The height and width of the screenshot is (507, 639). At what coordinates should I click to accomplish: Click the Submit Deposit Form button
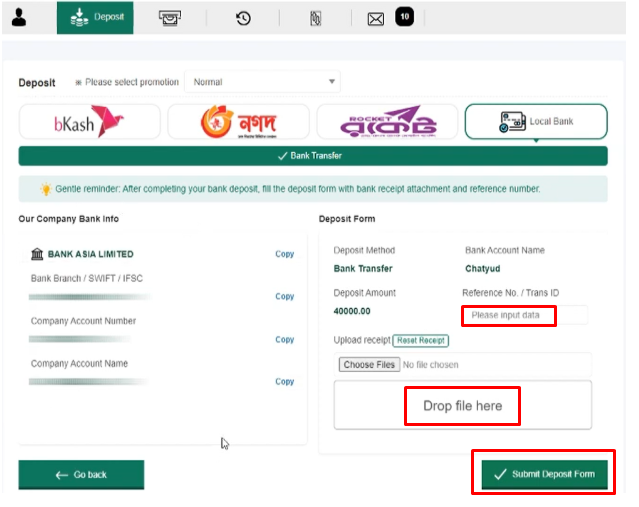(544, 474)
